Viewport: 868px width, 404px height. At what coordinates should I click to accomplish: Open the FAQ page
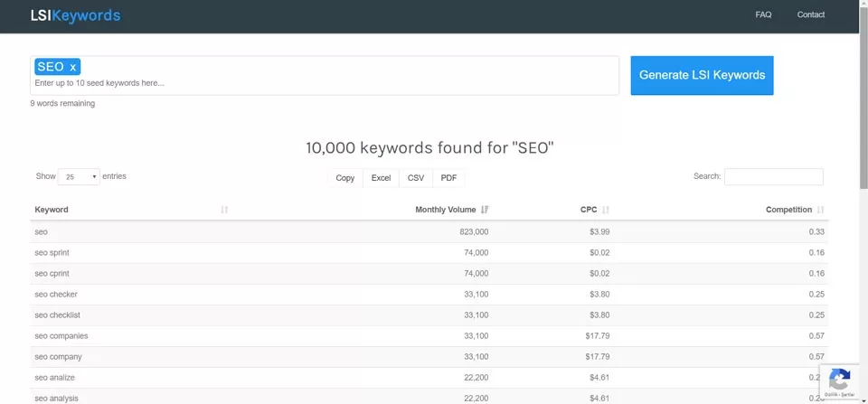tap(763, 15)
